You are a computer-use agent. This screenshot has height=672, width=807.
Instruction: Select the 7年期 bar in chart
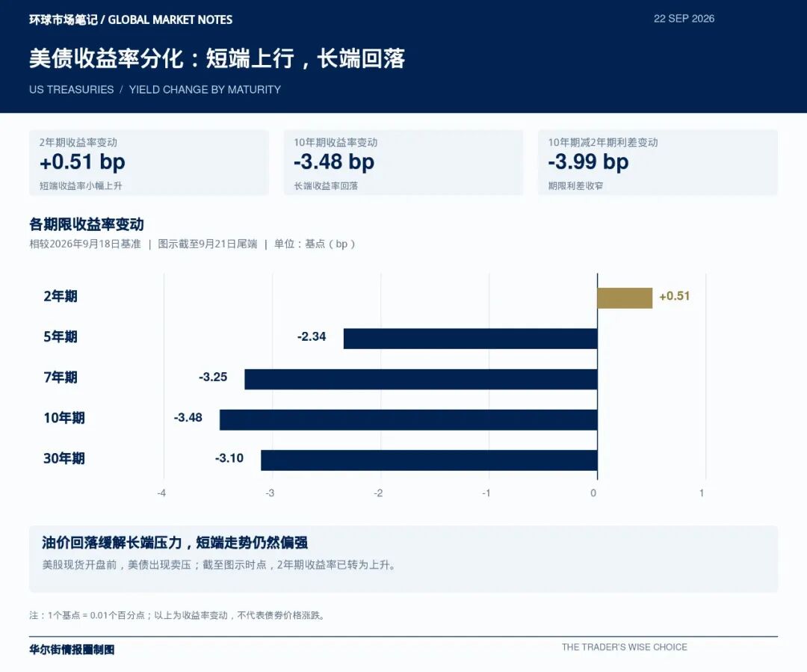coord(421,379)
